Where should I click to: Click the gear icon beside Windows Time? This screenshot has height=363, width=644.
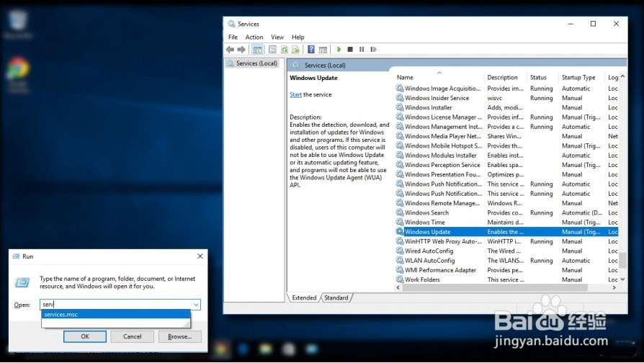tap(400, 222)
